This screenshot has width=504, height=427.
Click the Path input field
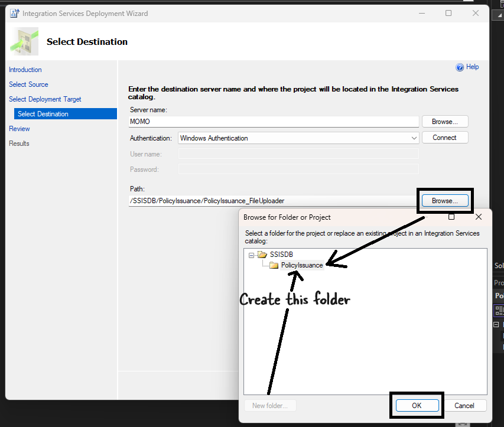[x=272, y=201]
